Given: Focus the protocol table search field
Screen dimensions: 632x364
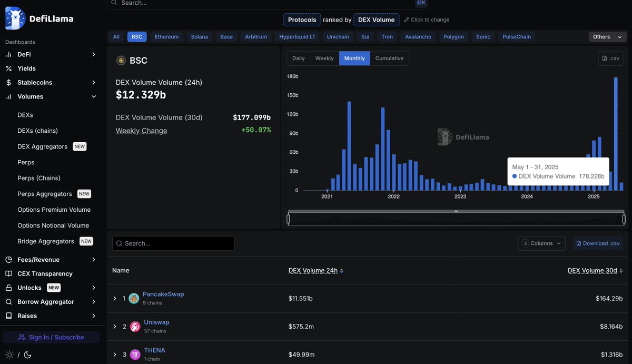Looking at the screenshot, I should [x=173, y=243].
